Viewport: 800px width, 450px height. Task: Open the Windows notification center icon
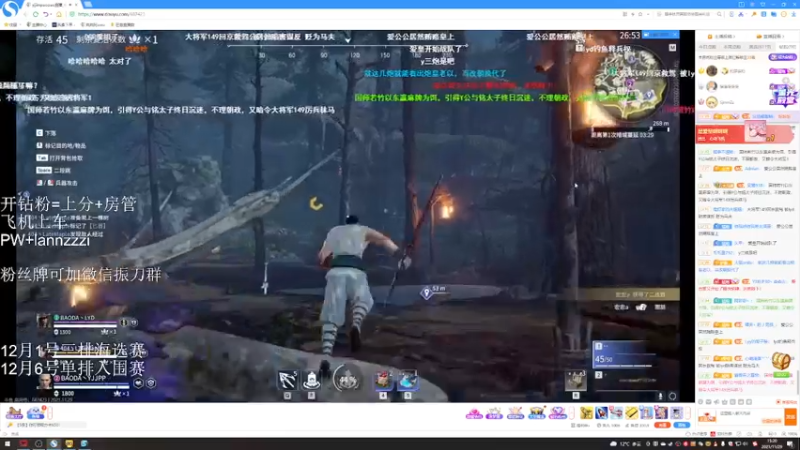[792, 444]
